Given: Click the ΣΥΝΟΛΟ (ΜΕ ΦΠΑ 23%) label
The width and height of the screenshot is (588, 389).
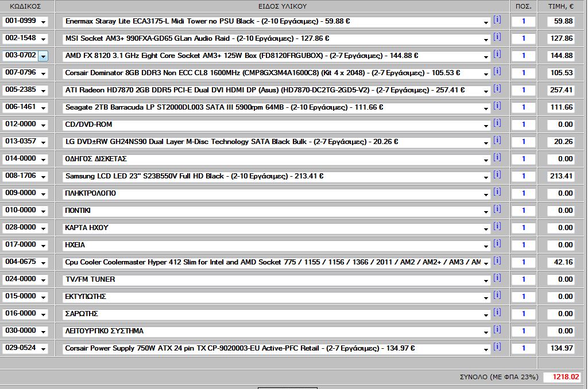Looking at the screenshot, I should 499,377.
